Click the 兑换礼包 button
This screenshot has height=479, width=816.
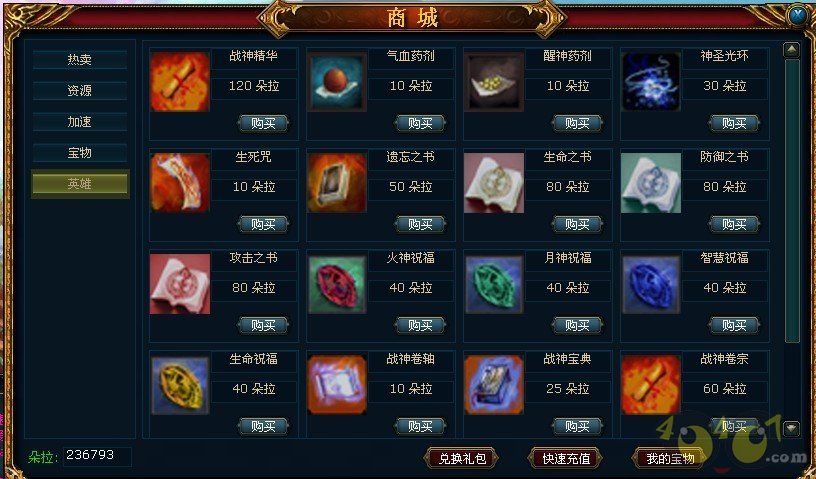coord(462,458)
